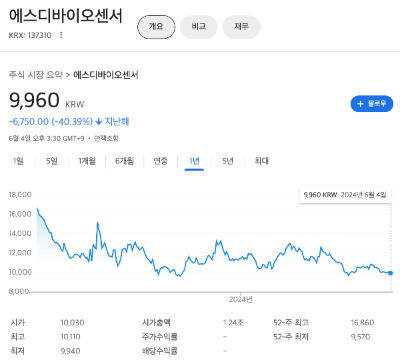Screen dimensions: 400x361
Task: Switch to the 비교 tab
Action: pyautogui.click(x=199, y=27)
